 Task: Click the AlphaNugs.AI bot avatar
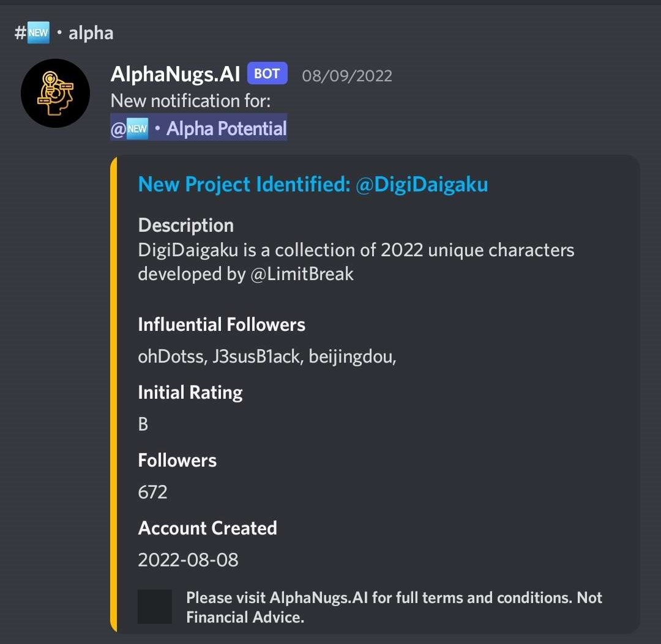[x=55, y=93]
